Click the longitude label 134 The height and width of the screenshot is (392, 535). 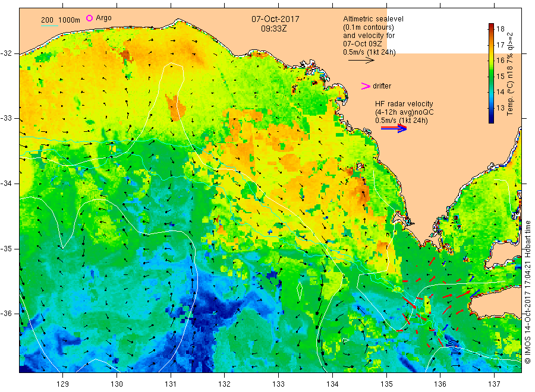coord(332,384)
